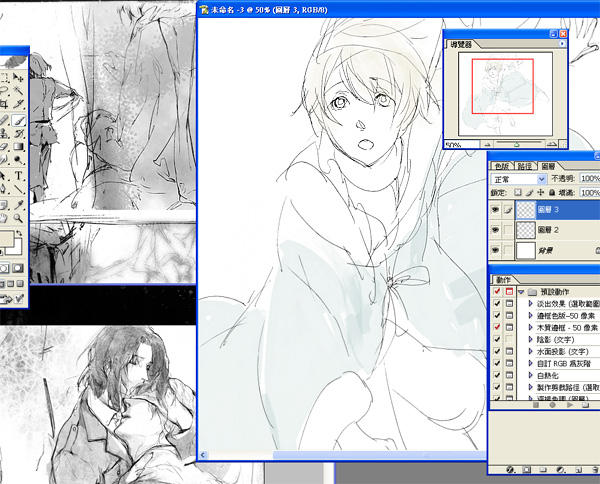Expand the 邊框色版–50 像素 action
Screen dimensions: 600x484
[x=530, y=316]
